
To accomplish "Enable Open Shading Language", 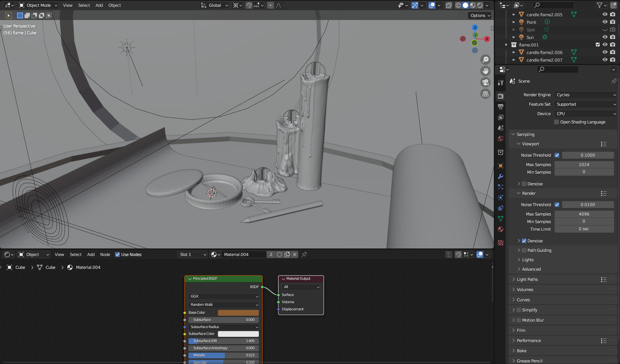I will coord(556,122).
